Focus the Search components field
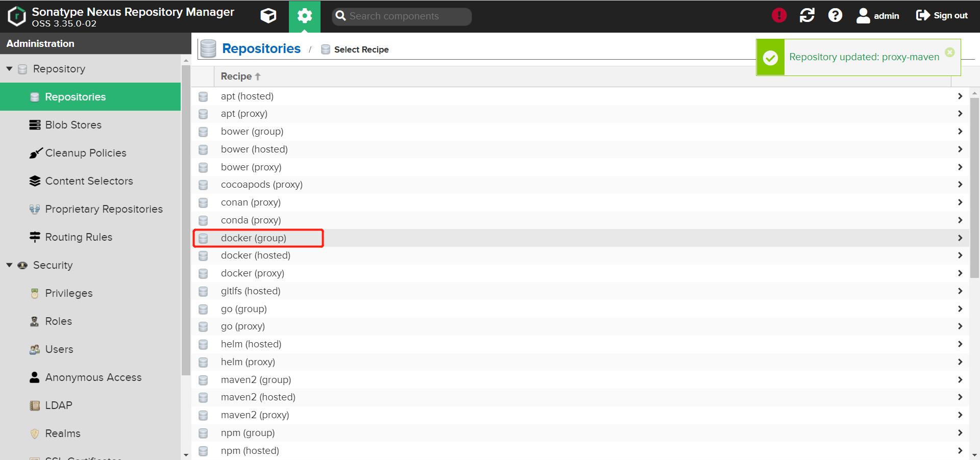This screenshot has height=460, width=980. coord(402,16)
